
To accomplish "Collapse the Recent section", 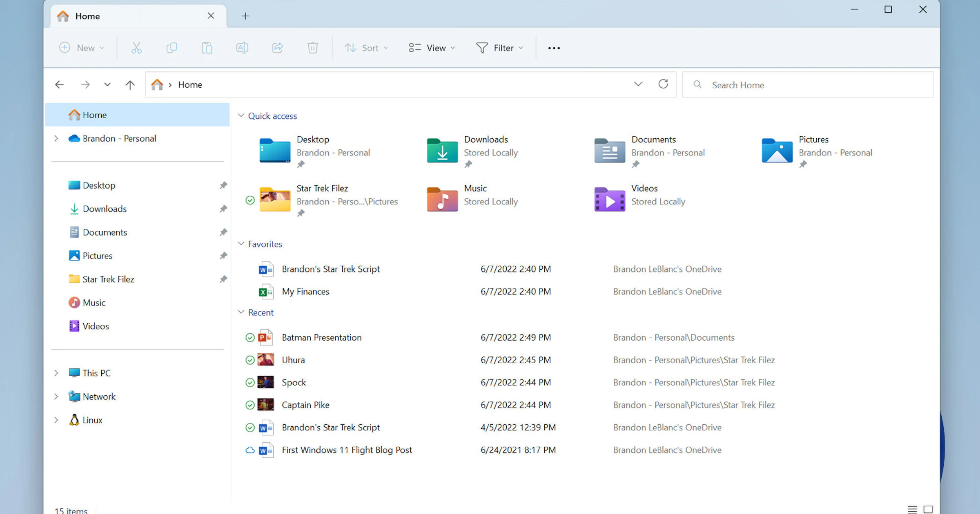I will (x=241, y=312).
